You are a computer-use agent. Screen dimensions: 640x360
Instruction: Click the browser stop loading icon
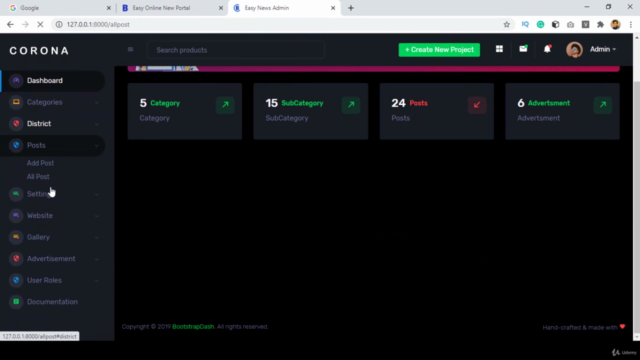click(40, 24)
